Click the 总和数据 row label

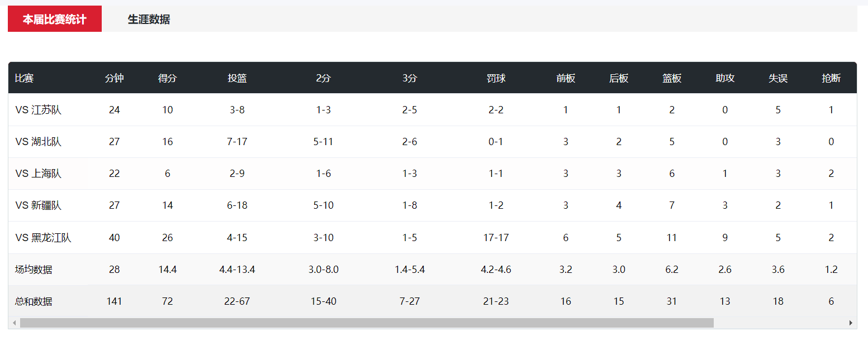coord(34,301)
